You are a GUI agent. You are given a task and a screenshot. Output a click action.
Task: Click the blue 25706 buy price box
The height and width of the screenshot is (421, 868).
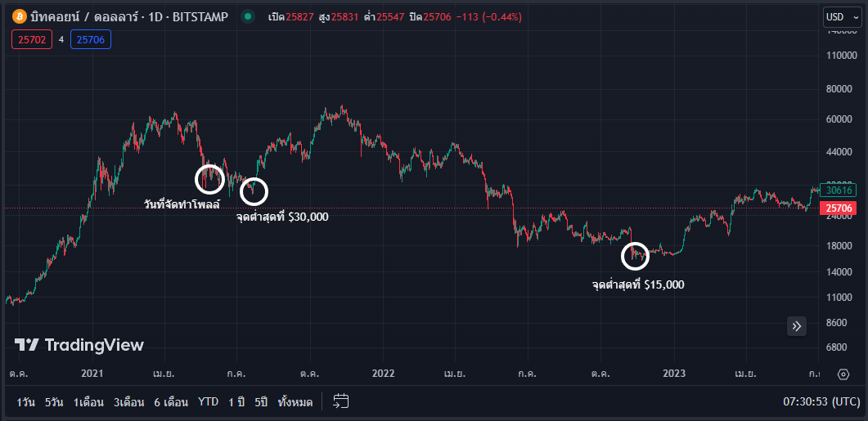click(91, 39)
